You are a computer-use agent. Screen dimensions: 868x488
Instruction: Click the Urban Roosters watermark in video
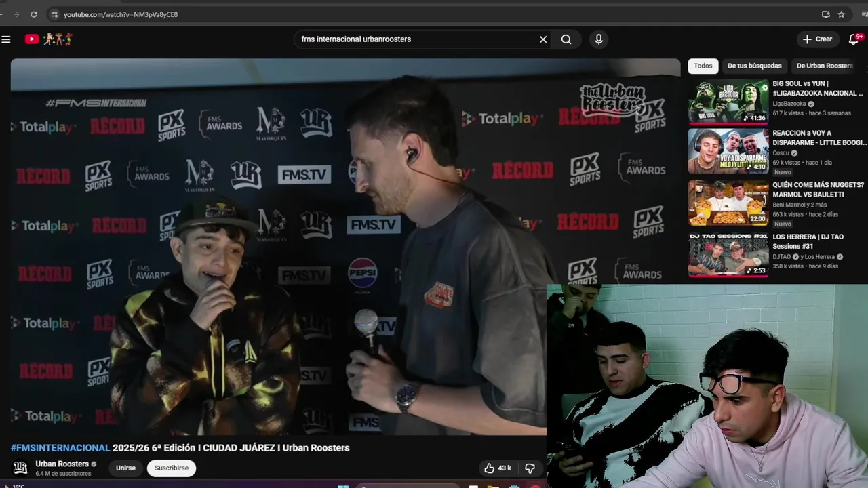click(612, 99)
